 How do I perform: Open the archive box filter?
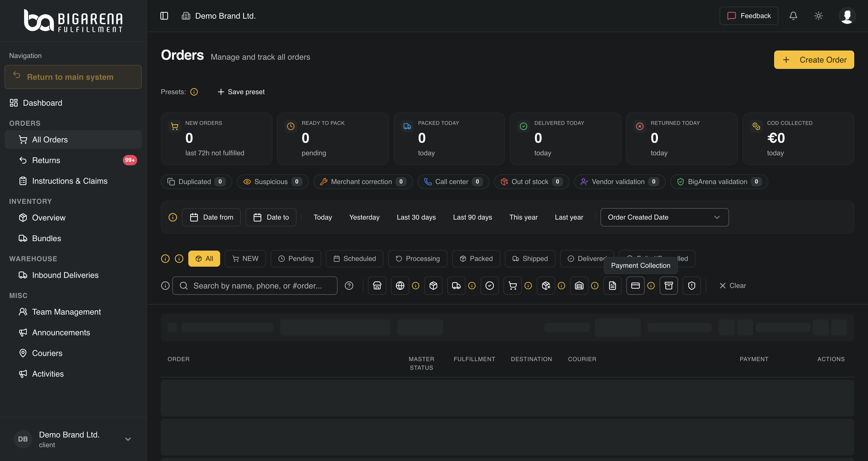(x=669, y=286)
